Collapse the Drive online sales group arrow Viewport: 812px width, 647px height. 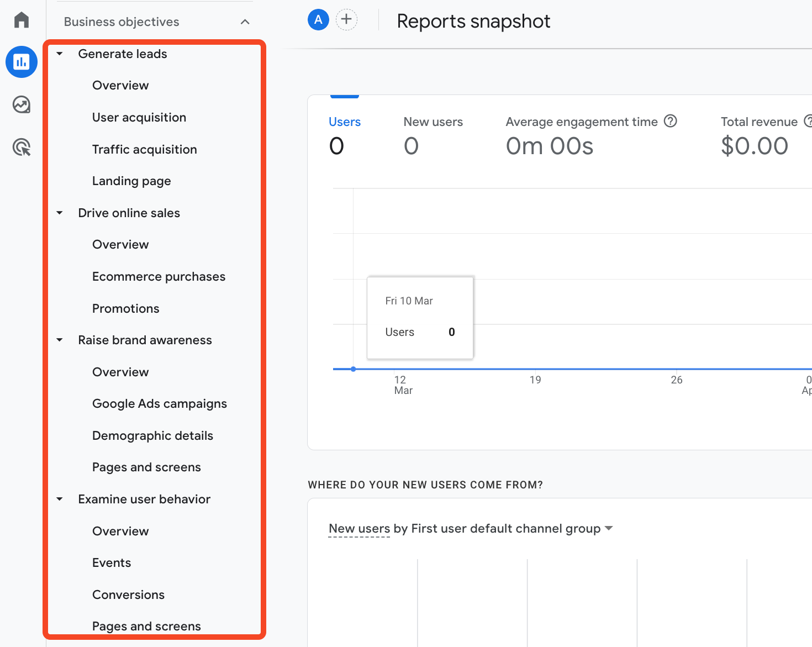(60, 213)
